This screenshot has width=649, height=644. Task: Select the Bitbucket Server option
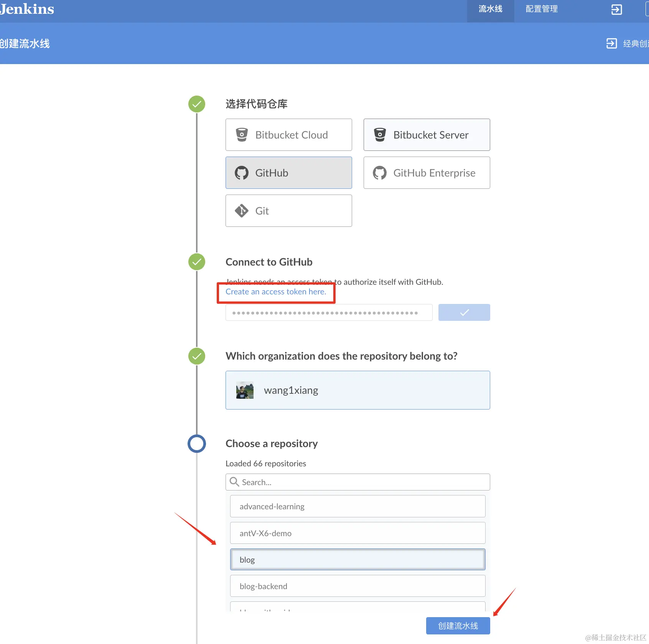[427, 135]
